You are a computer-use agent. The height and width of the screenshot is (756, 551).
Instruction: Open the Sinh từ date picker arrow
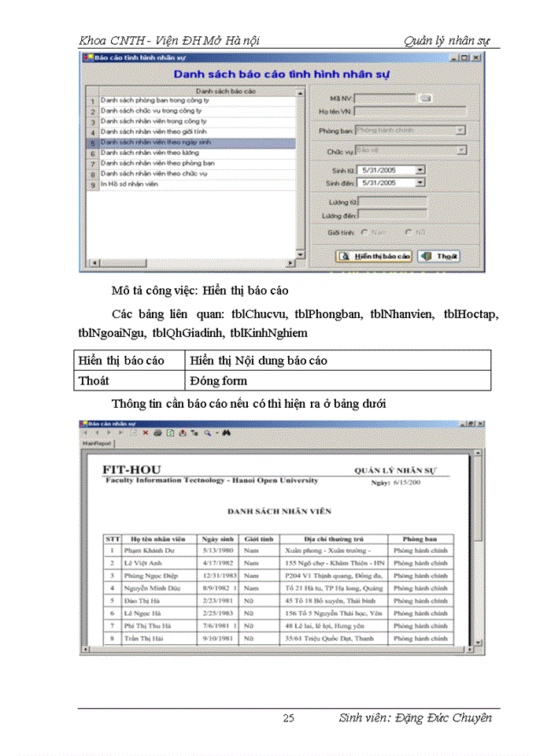click(x=420, y=170)
